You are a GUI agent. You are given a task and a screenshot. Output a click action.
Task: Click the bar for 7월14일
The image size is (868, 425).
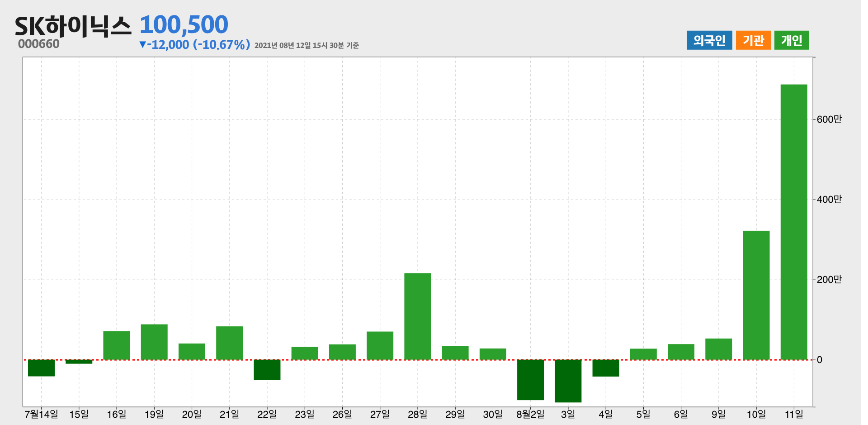(41, 368)
